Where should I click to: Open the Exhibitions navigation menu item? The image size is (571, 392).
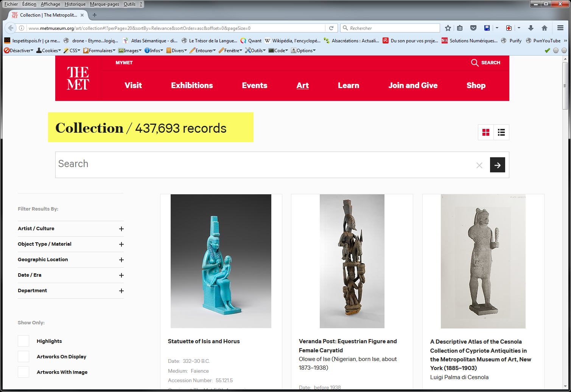tap(192, 85)
